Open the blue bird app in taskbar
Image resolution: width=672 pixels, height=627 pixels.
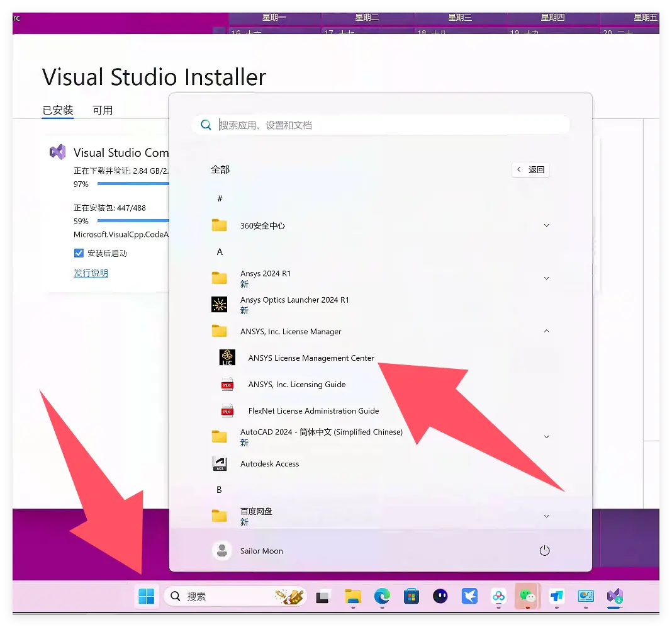pos(469,596)
